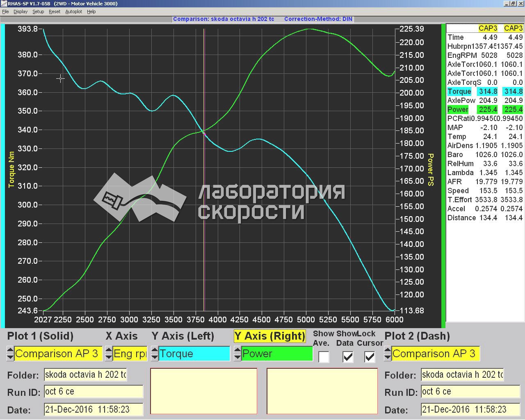Click the Plot 1 Folder field
Screen dimensions: 525x420
pos(85,374)
